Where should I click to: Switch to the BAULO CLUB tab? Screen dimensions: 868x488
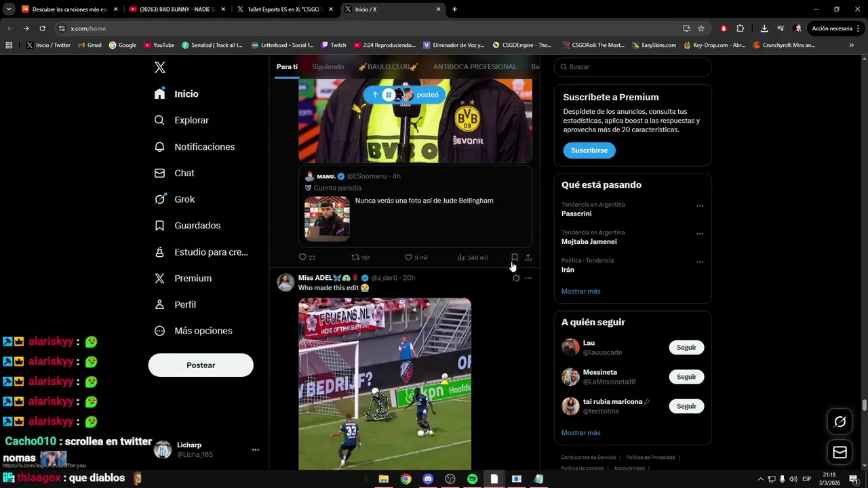pyautogui.click(x=389, y=66)
